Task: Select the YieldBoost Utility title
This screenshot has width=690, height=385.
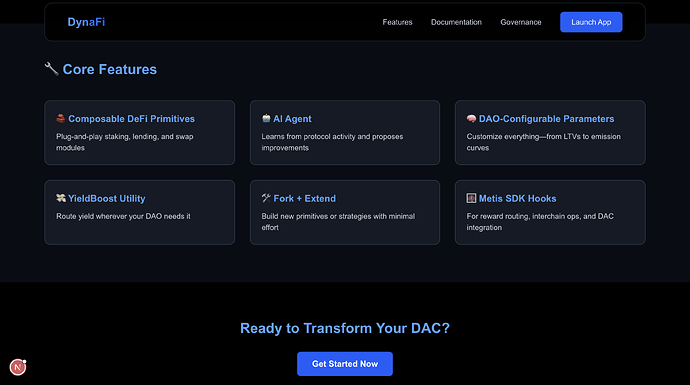Action: click(106, 198)
